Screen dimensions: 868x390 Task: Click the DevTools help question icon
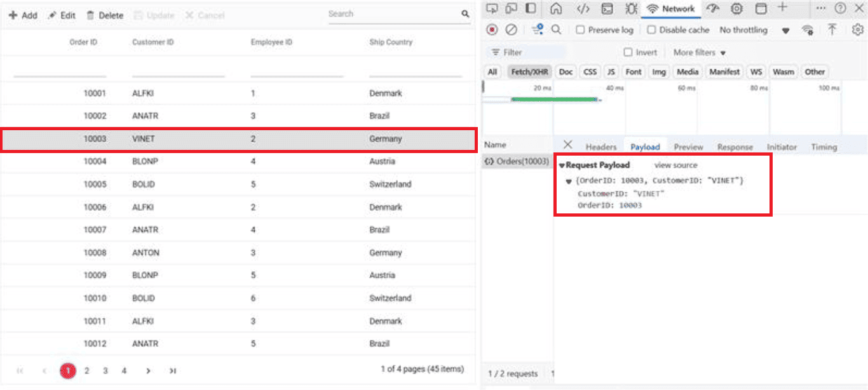point(840,8)
